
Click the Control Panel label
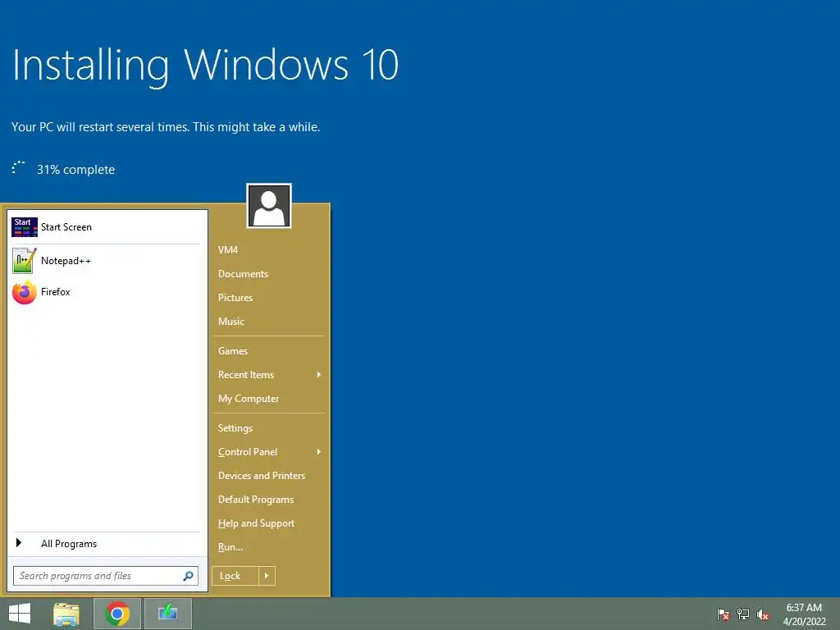(x=248, y=452)
